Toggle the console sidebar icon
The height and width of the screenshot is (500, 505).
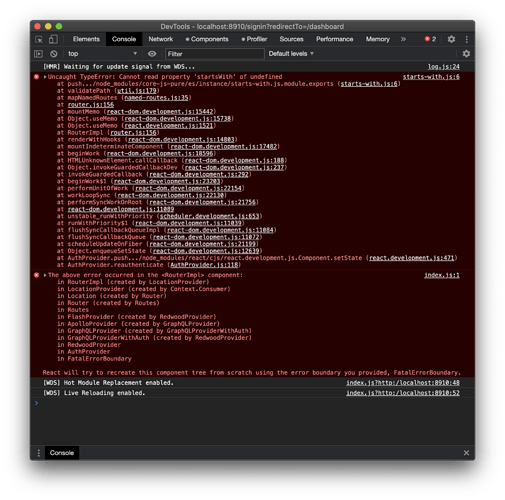[39, 54]
